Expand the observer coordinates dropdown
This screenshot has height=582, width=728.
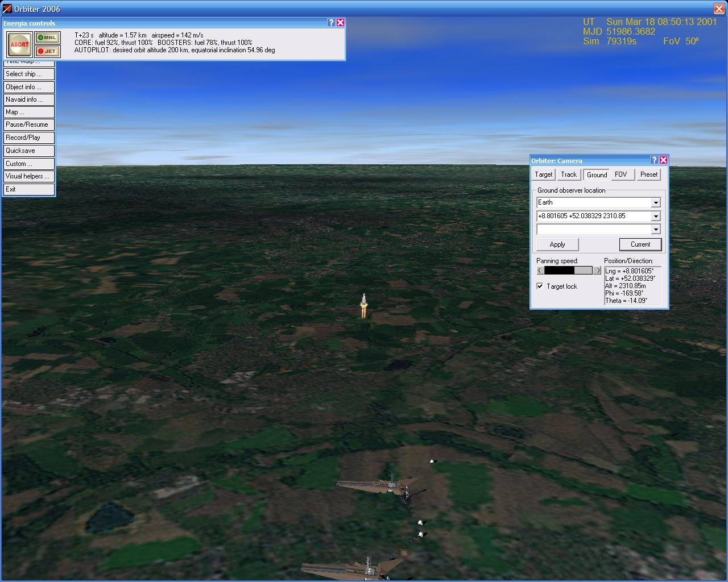(x=656, y=216)
